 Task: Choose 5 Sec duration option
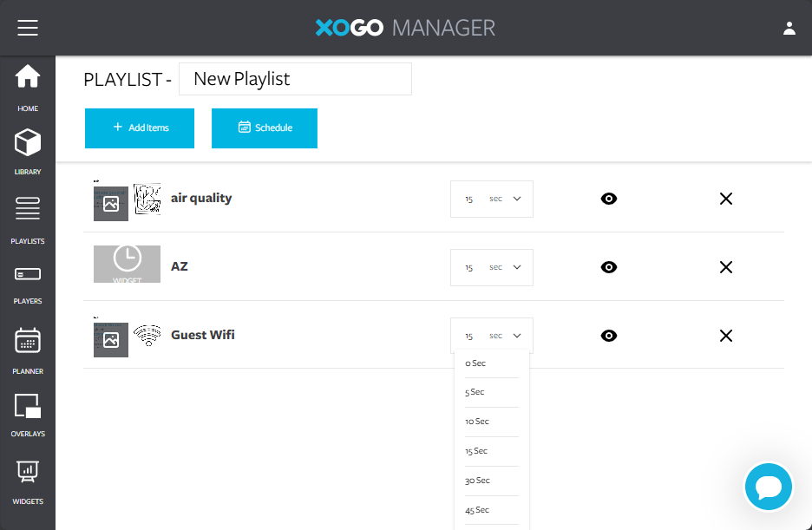(x=475, y=392)
